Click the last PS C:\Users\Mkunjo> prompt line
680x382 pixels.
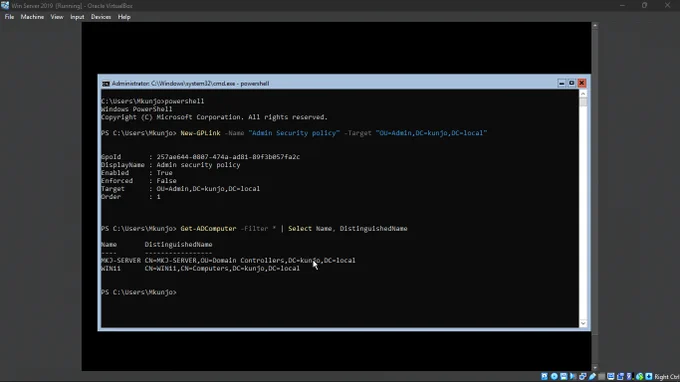(139, 292)
